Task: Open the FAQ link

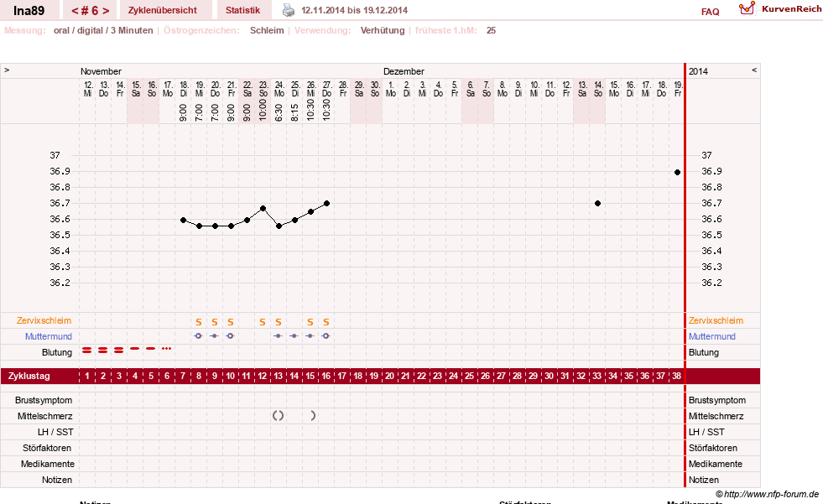Action: coord(710,12)
